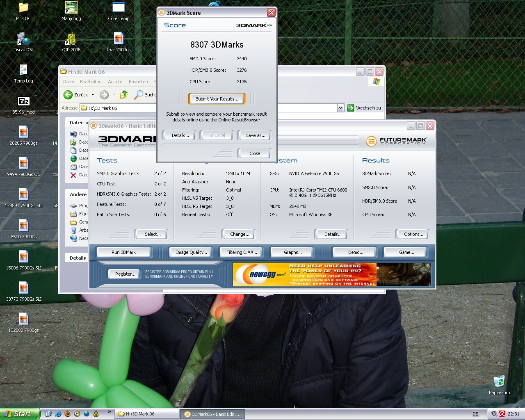Click the Explorer address field H:\3D Mark 06

(208, 108)
